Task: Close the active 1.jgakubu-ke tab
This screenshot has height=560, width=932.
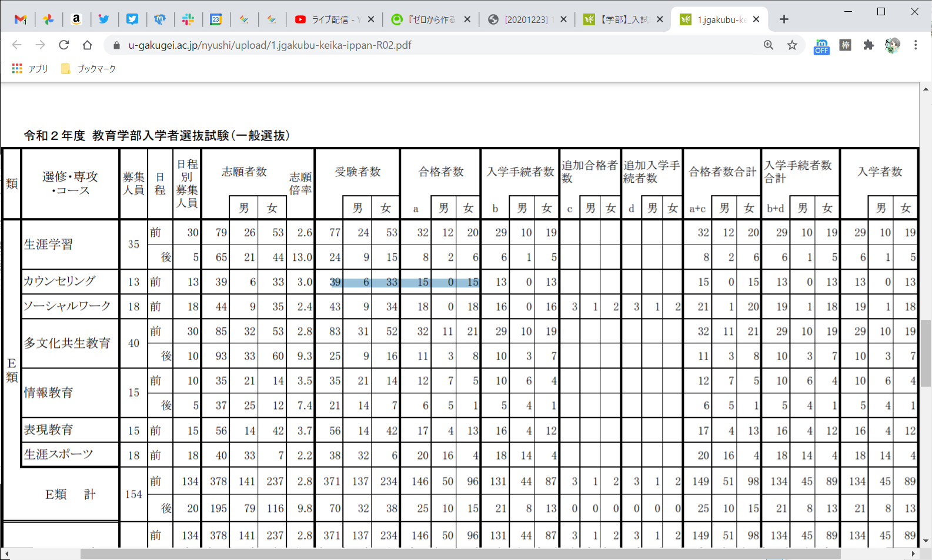Action: point(756,19)
